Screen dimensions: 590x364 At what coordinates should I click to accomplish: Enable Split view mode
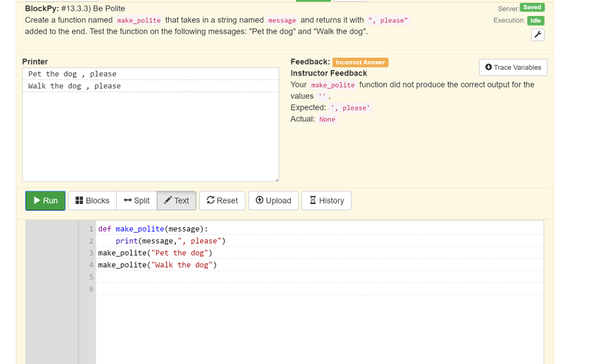point(137,200)
